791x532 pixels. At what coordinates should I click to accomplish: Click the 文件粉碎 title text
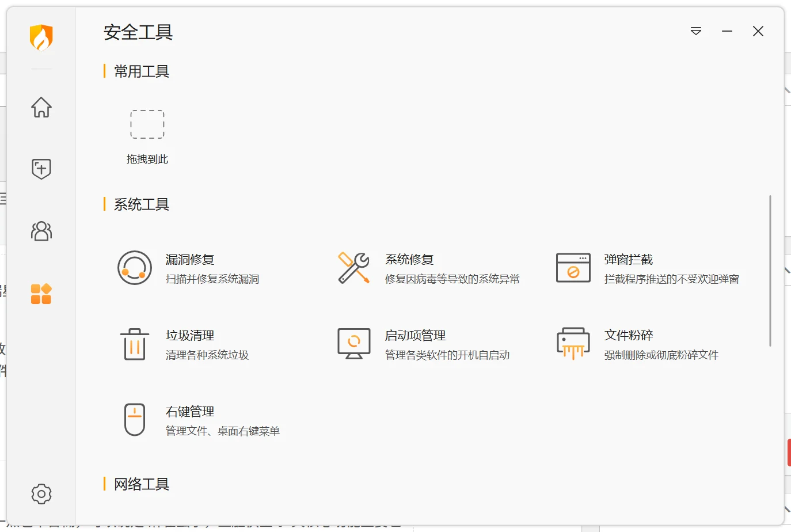point(629,336)
